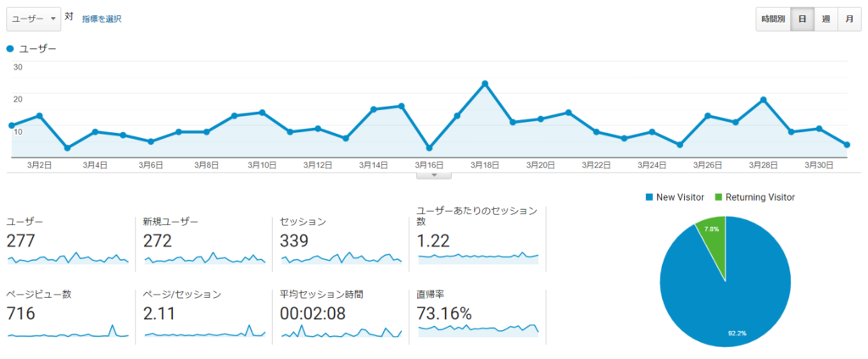This screenshot has width=868, height=359.
Task: Open the 直帰率 sparkline chart
Action: 478,331
